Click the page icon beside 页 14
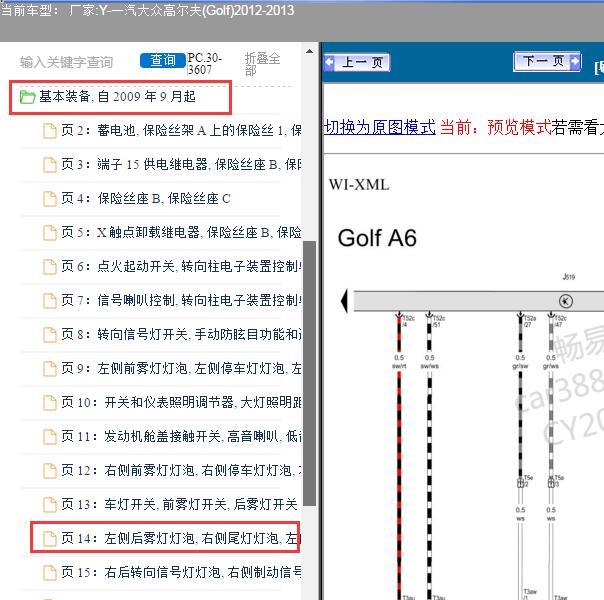Image resolution: width=604 pixels, height=600 pixels. (x=50, y=538)
